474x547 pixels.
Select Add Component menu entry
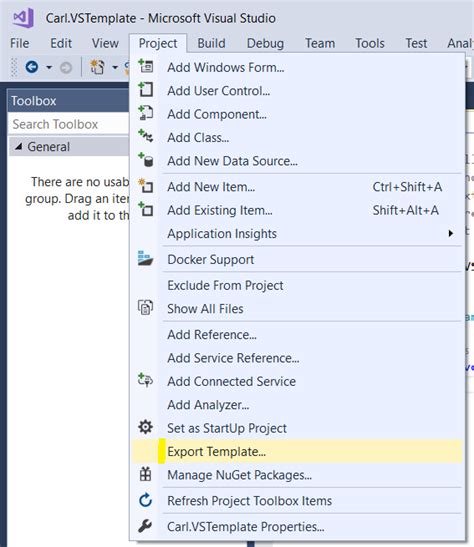pyautogui.click(x=297, y=114)
